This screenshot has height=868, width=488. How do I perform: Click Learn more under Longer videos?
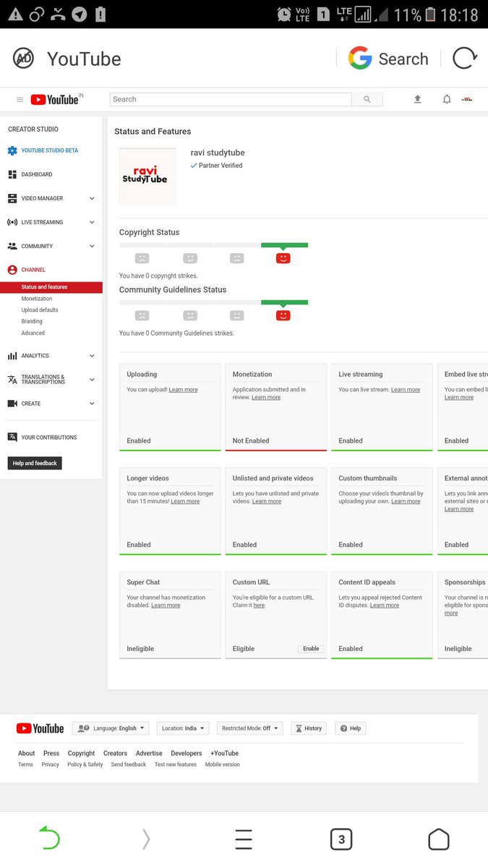[185, 502]
